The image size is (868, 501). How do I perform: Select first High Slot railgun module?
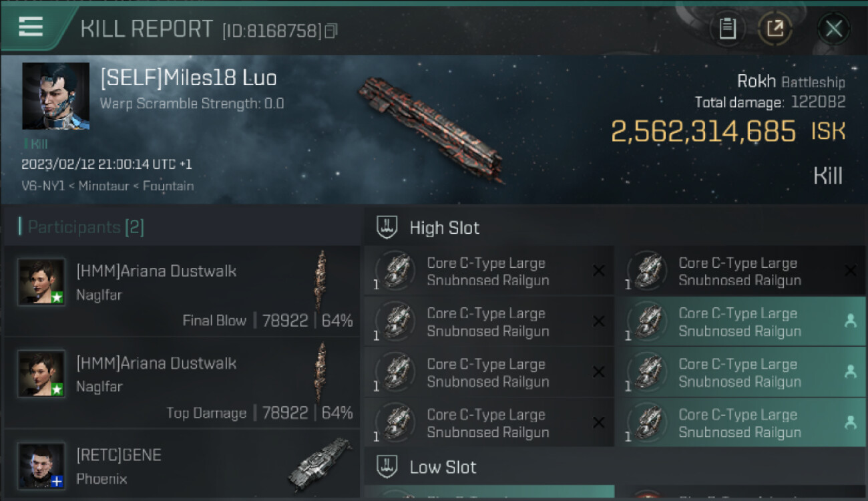(x=487, y=271)
